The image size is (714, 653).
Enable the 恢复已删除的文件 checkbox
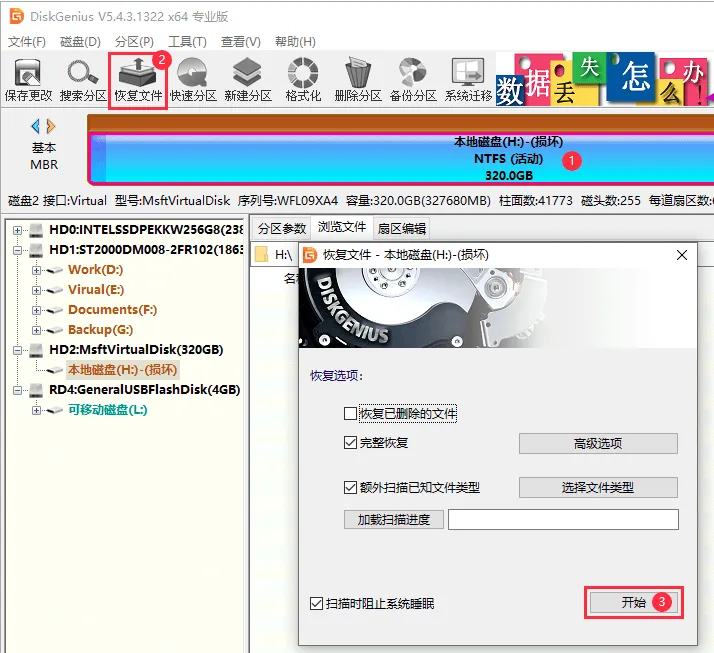coord(350,413)
